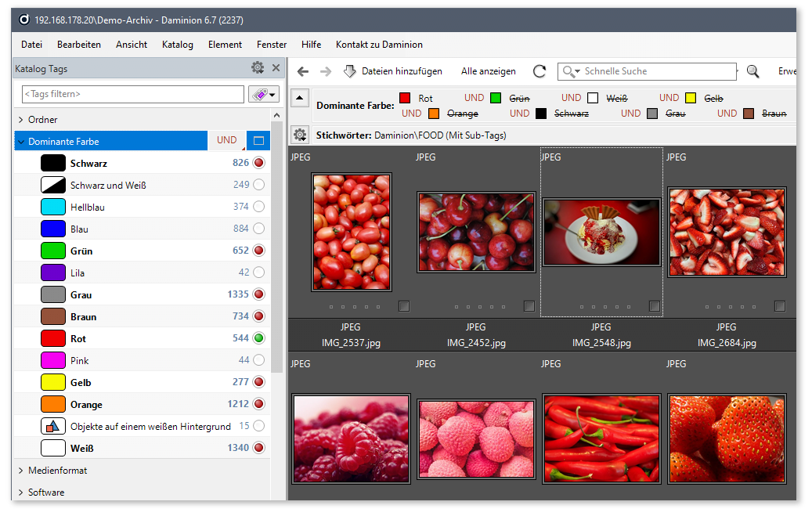Click the Stichwörter filter gear icon
The width and height of the screenshot is (812, 516).
click(x=299, y=135)
